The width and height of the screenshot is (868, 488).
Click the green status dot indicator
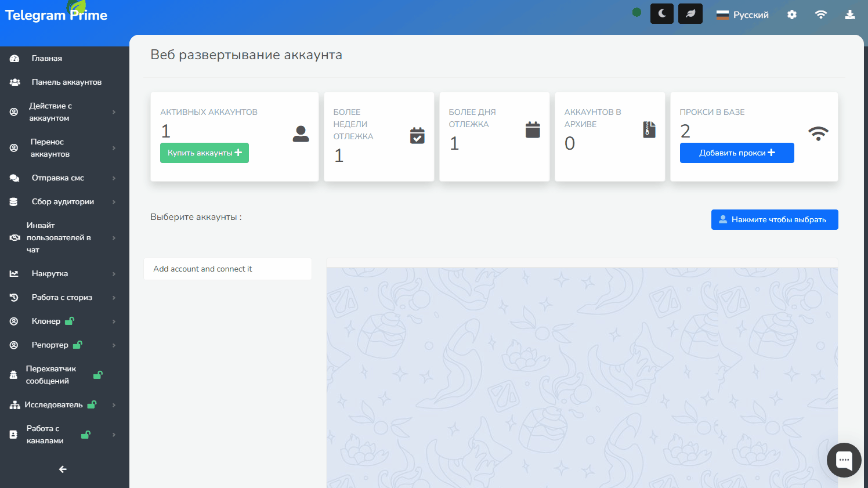[x=636, y=12]
